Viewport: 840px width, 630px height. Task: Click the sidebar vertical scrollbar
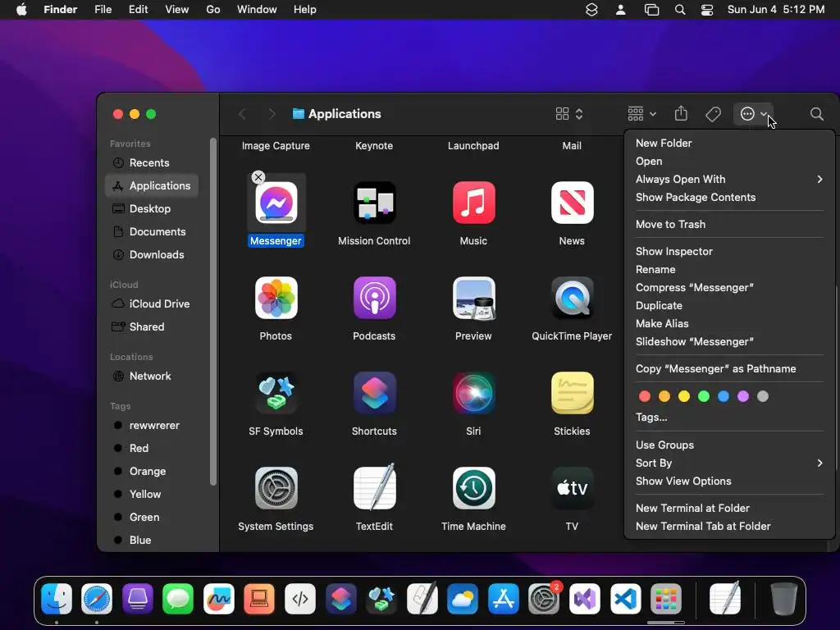[212, 312]
